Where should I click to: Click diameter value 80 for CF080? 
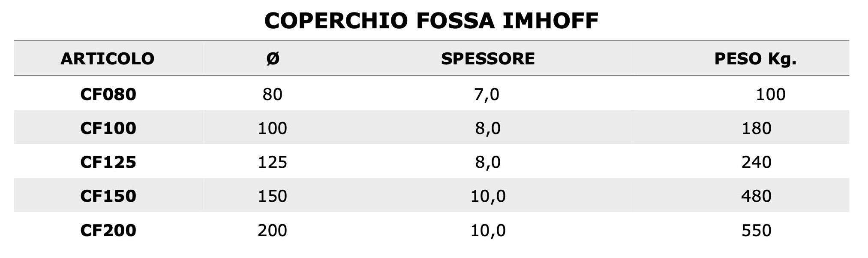pos(273,94)
